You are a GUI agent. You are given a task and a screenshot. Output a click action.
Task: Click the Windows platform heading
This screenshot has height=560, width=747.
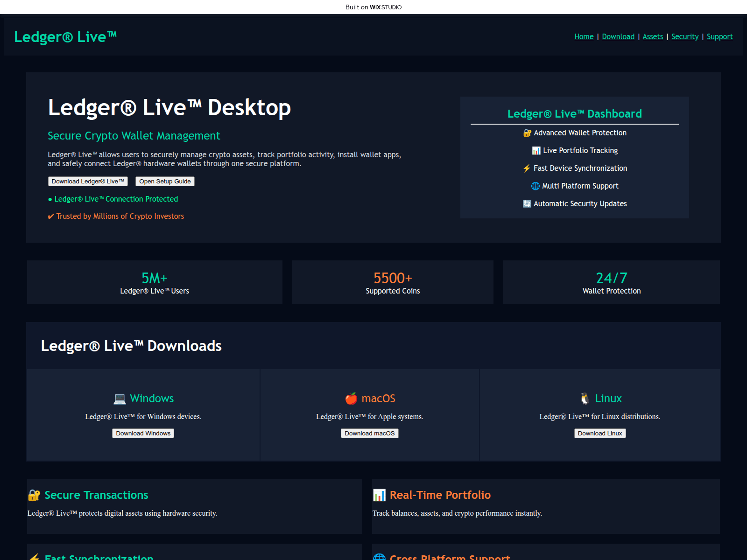pos(152,399)
